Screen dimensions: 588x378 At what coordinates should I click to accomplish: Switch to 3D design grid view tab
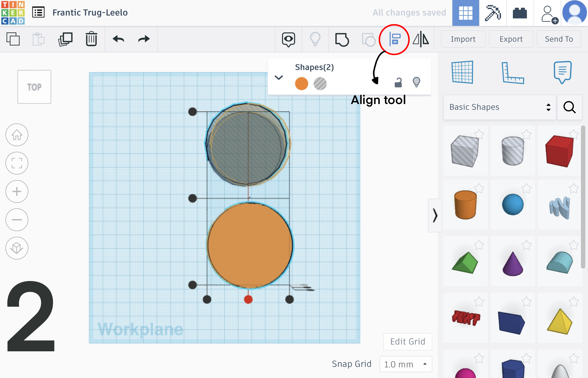click(x=465, y=13)
